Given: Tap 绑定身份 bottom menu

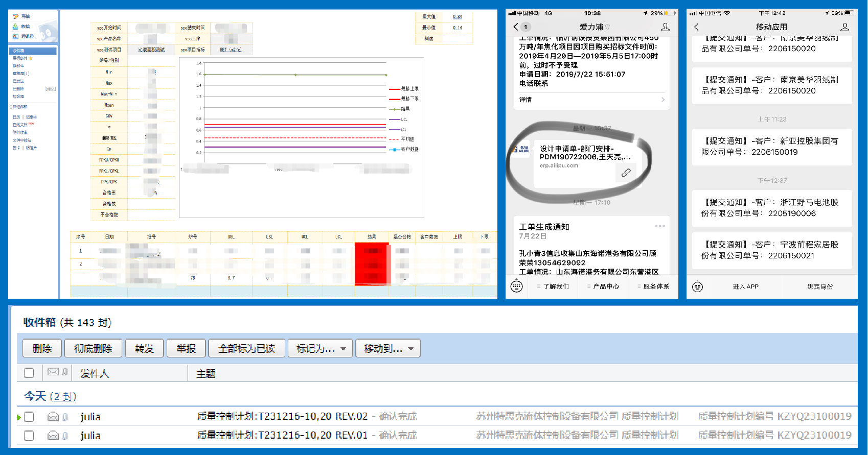Looking at the screenshot, I should [x=820, y=286].
